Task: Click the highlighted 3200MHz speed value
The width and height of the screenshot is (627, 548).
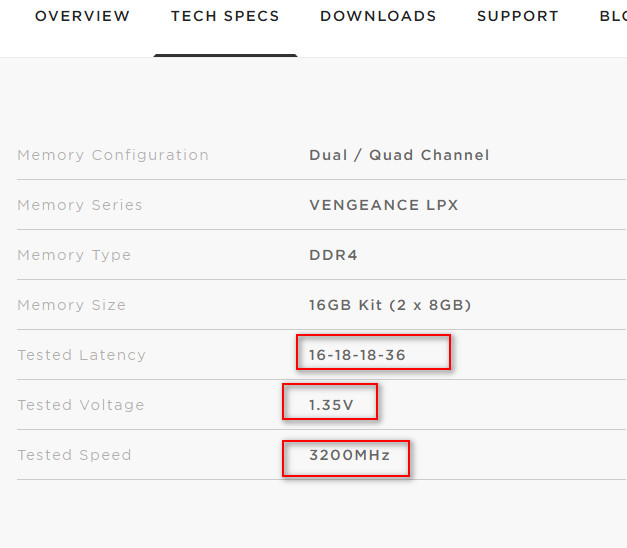Action: pyautogui.click(x=349, y=455)
